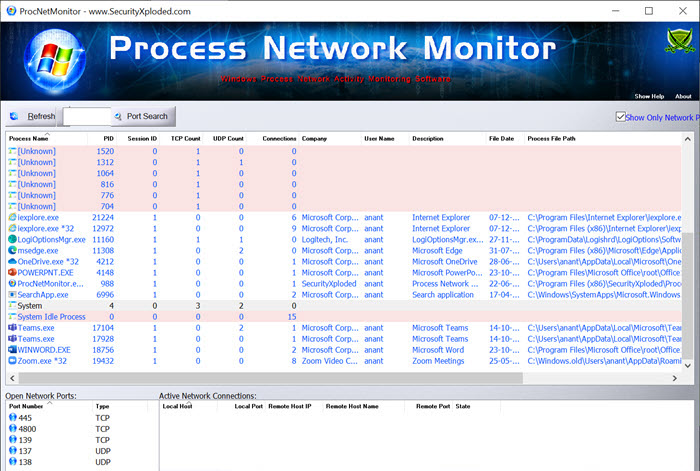
Task: Click the Logitech, Inc. company cell
Action: point(324,239)
